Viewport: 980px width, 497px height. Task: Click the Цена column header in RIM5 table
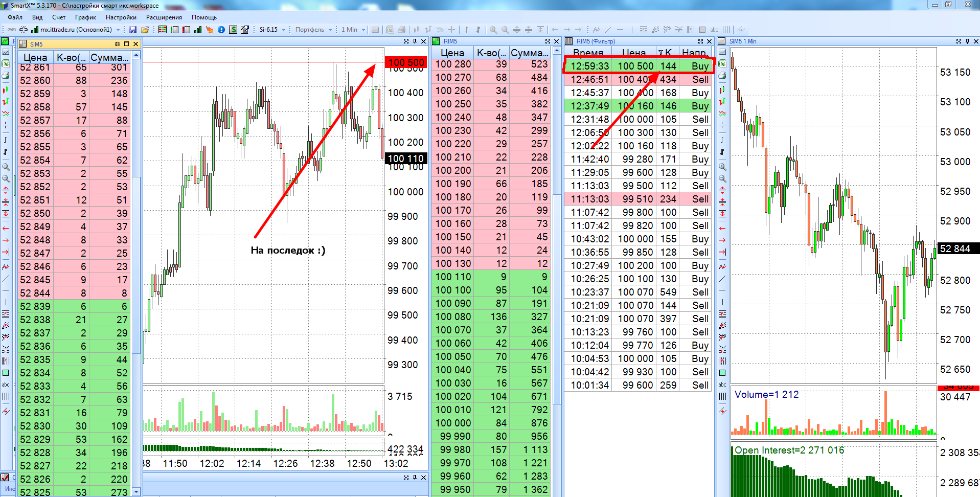(452, 53)
